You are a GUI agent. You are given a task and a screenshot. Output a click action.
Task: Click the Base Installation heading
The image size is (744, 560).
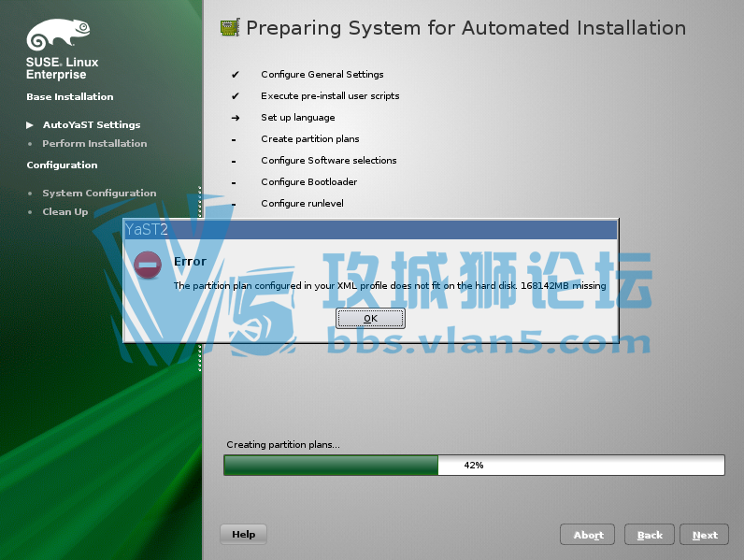[x=70, y=97]
